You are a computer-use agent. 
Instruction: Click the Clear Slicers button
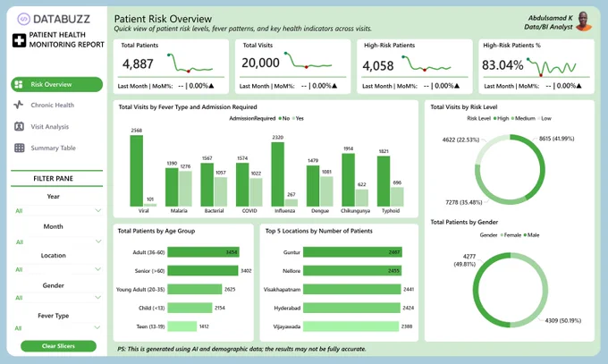(58, 346)
